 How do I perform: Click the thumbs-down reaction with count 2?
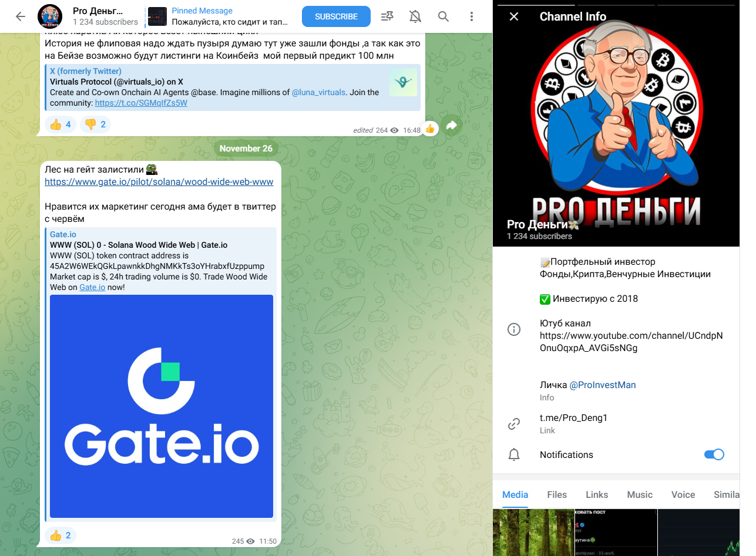click(x=96, y=124)
